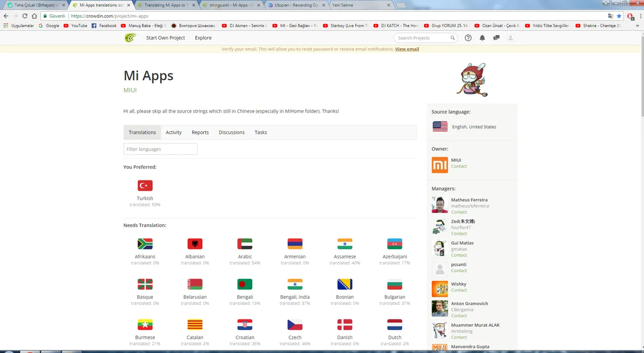Select the Burmese flag icon

[x=145, y=325]
